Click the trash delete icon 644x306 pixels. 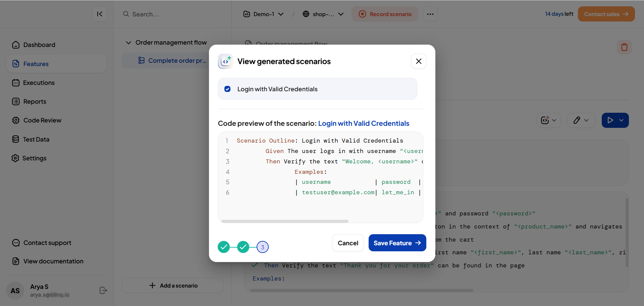624,47
